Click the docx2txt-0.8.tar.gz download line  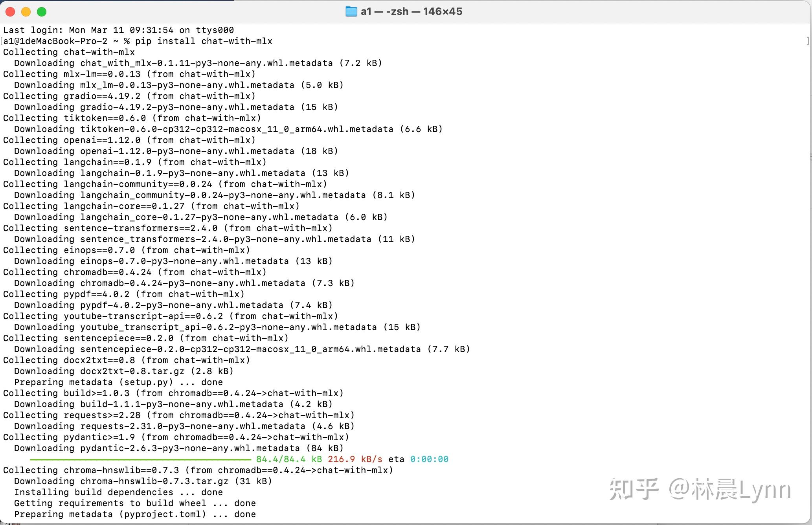click(x=123, y=371)
